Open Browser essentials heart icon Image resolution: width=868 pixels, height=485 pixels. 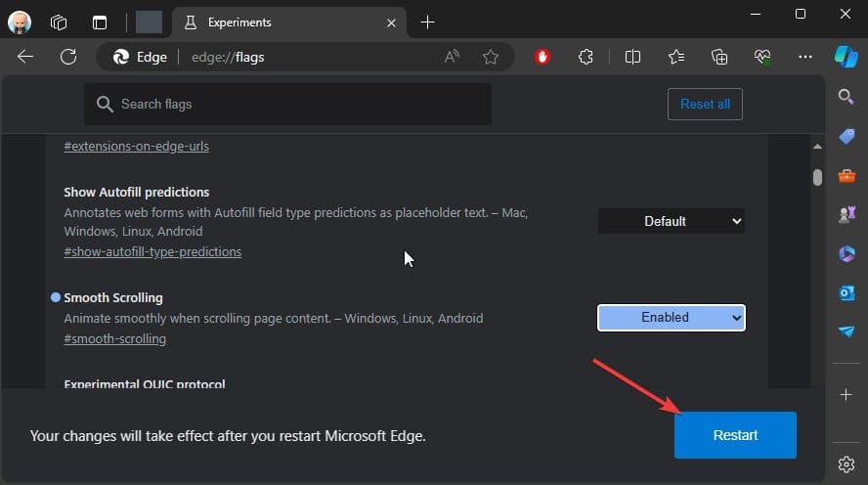click(762, 57)
